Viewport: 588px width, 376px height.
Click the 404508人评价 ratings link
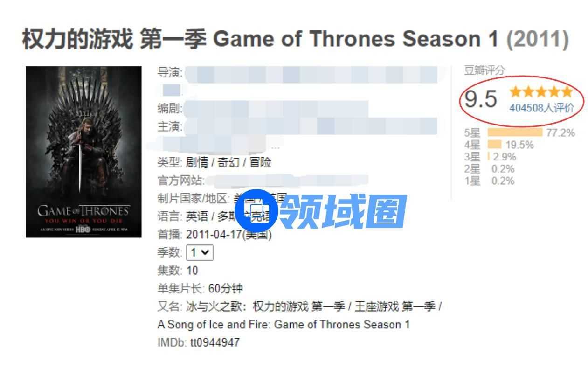coord(542,108)
